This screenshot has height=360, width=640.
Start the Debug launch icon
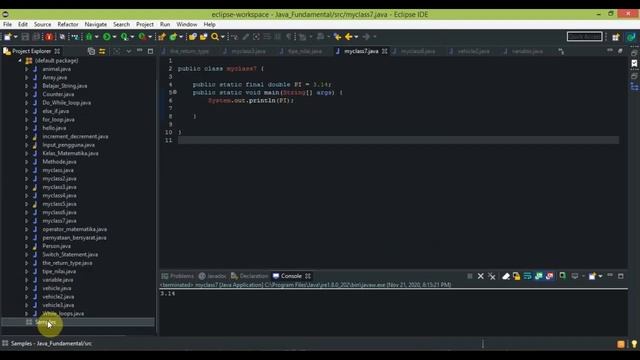tap(89, 37)
